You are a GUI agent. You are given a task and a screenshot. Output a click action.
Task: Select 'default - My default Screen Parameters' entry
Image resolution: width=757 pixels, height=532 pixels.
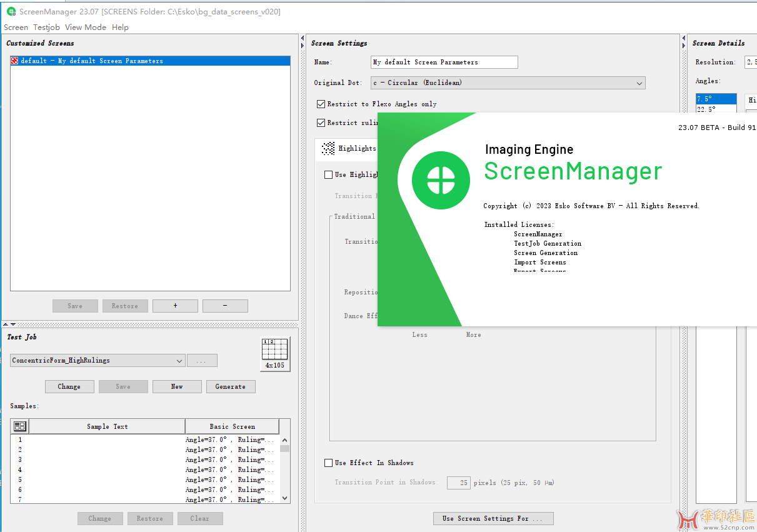pyautogui.click(x=150, y=61)
